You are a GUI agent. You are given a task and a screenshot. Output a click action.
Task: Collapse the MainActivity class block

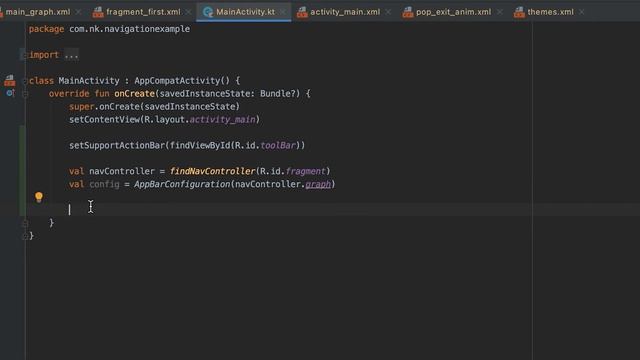[x=24, y=81]
